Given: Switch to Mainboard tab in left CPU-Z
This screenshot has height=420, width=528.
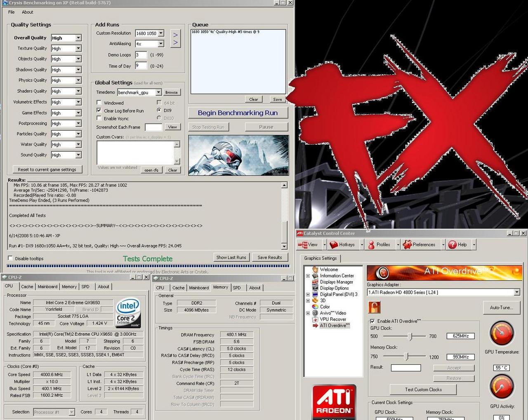Looking at the screenshot, I should tap(47, 286).
